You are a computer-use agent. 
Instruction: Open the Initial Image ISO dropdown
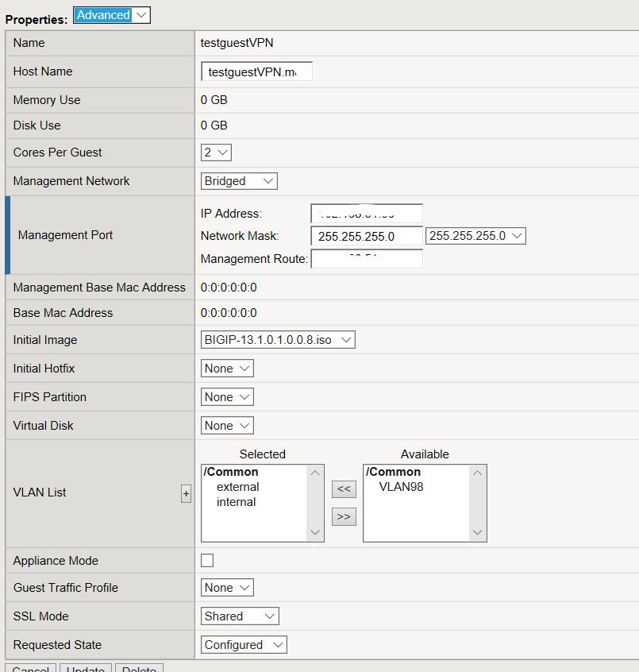[278, 340]
